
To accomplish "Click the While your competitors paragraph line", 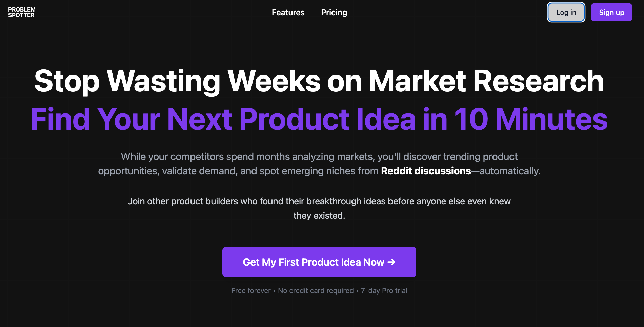I will click(x=319, y=157).
